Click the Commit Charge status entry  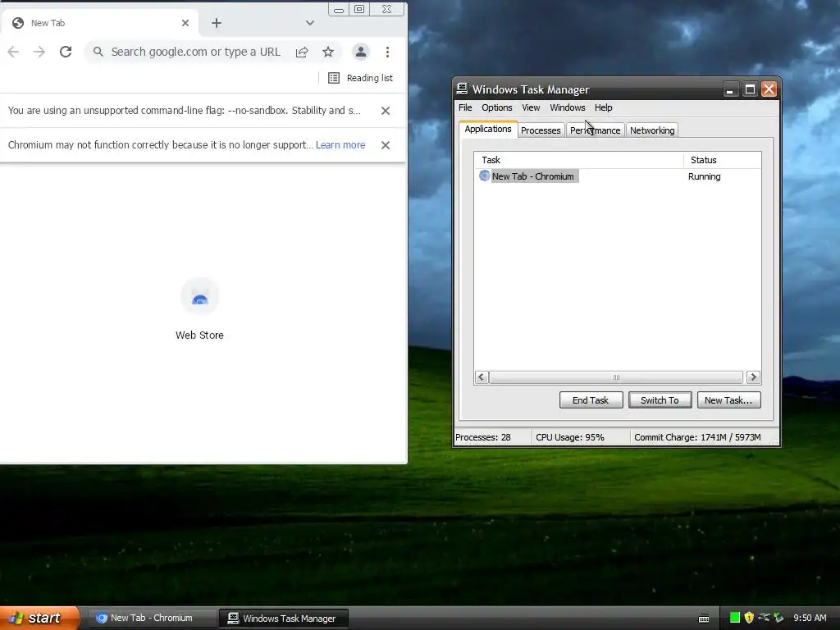click(x=697, y=438)
